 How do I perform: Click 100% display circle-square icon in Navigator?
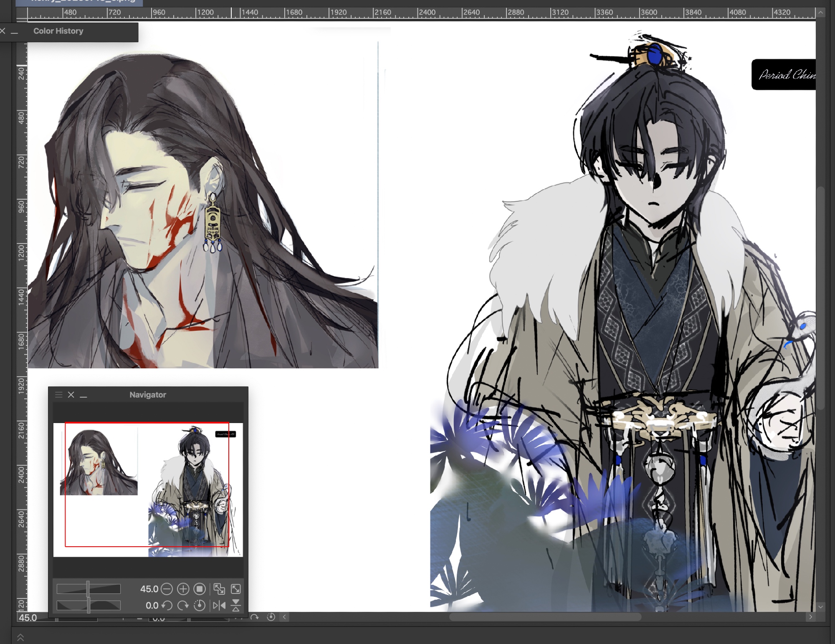point(200,589)
